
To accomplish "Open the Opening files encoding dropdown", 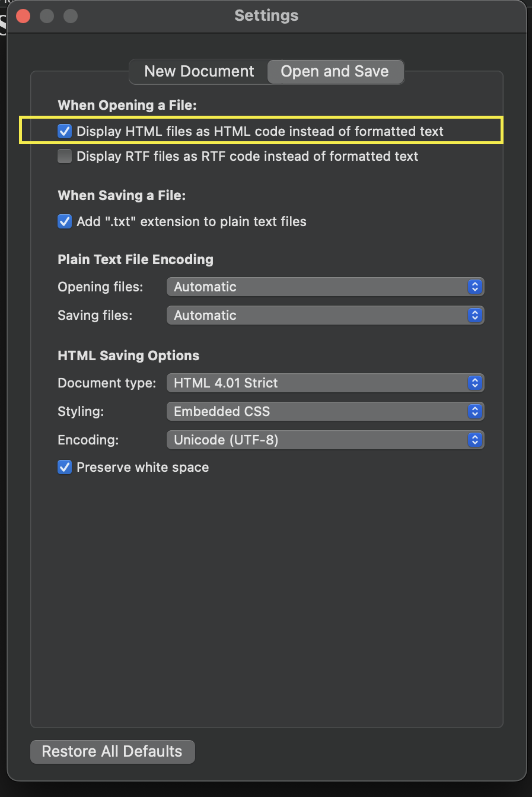I will pyautogui.click(x=325, y=287).
